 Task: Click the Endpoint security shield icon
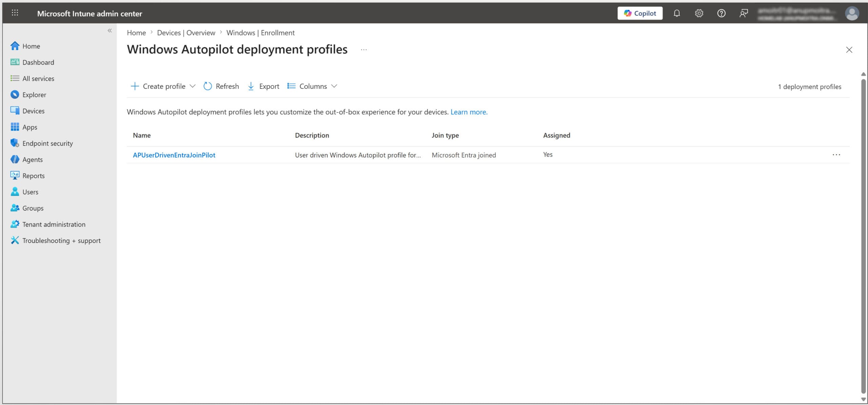pos(15,143)
